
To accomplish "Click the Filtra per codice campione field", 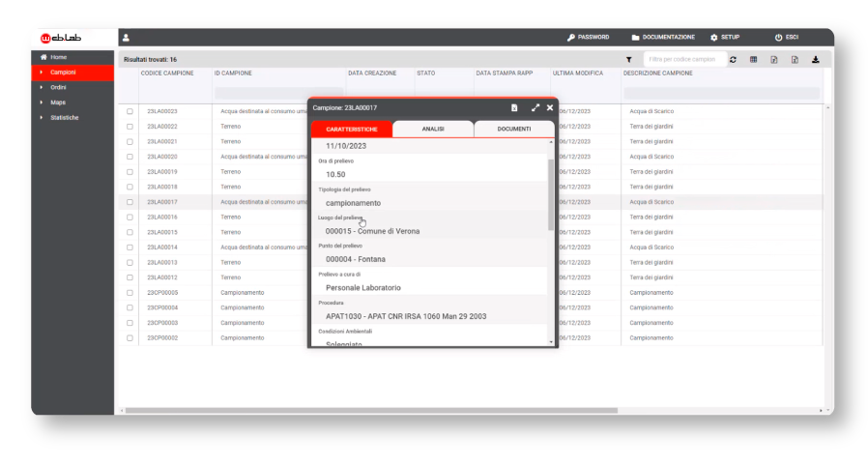I will [x=684, y=59].
